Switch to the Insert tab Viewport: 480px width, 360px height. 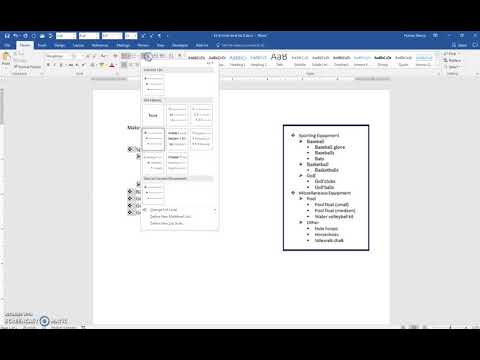pyautogui.click(x=42, y=45)
